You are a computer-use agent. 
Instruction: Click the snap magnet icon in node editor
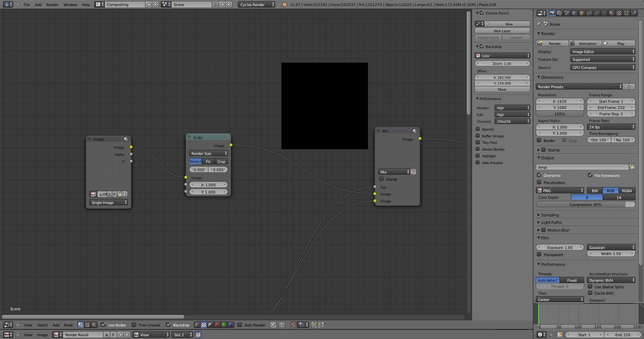(294, 325)
